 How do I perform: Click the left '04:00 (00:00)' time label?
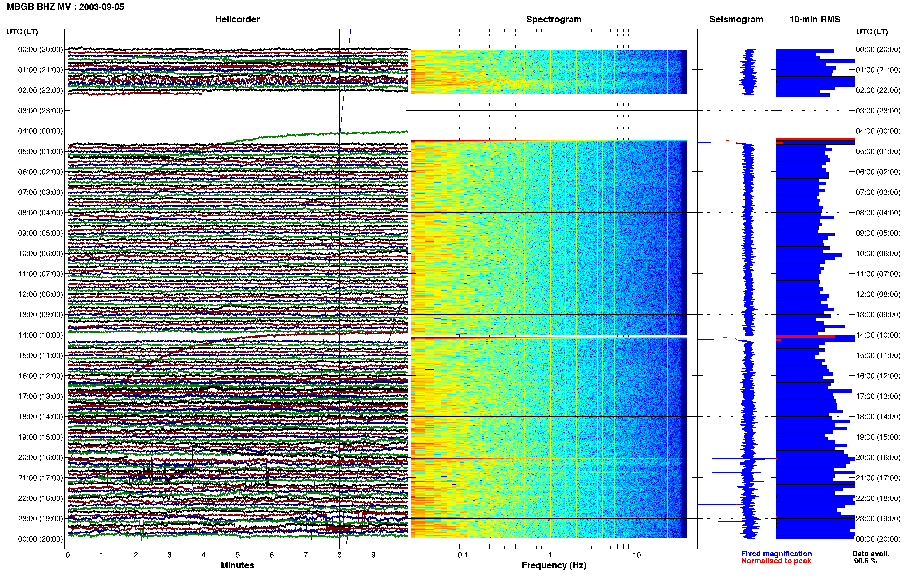pos(41,131)
